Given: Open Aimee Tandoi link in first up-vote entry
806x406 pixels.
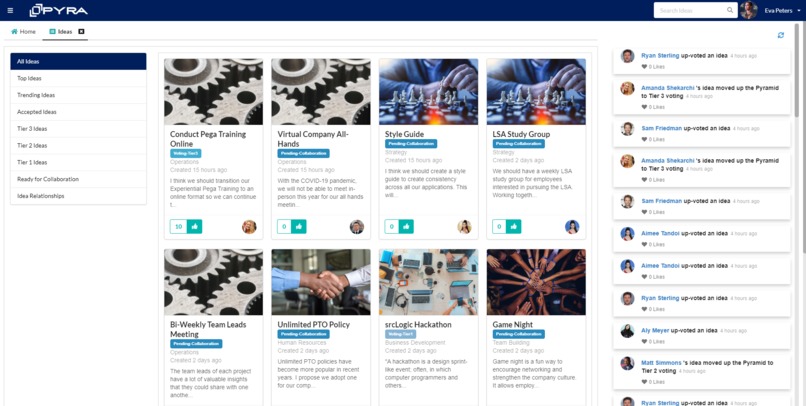Looking at the screenshot, I should coord(660,233).
